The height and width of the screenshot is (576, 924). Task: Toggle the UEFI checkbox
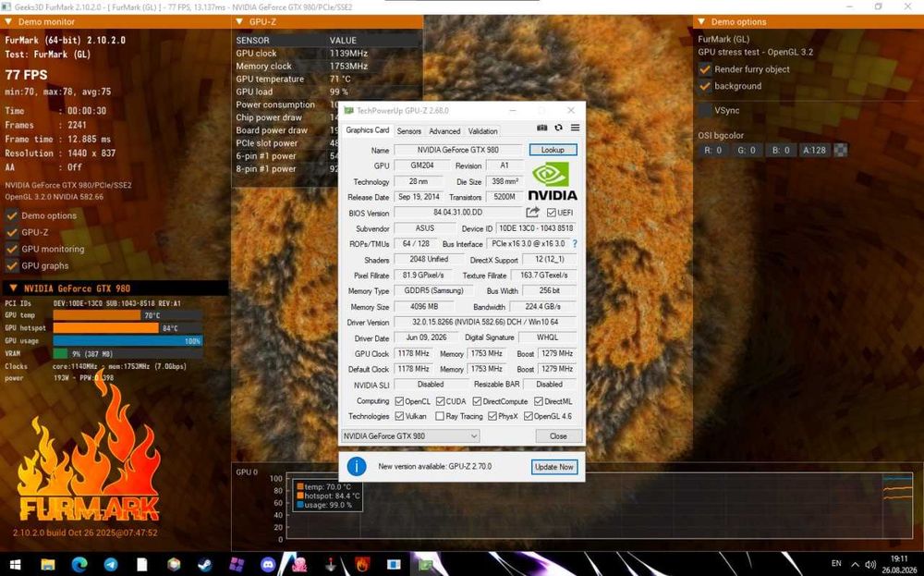click(x=551, y=213)
